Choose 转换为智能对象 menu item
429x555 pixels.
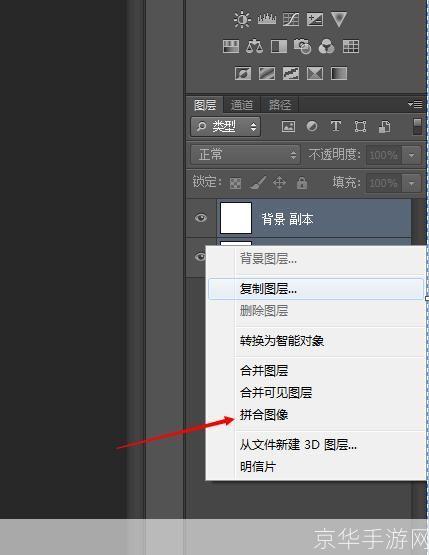tap(316, 341)
